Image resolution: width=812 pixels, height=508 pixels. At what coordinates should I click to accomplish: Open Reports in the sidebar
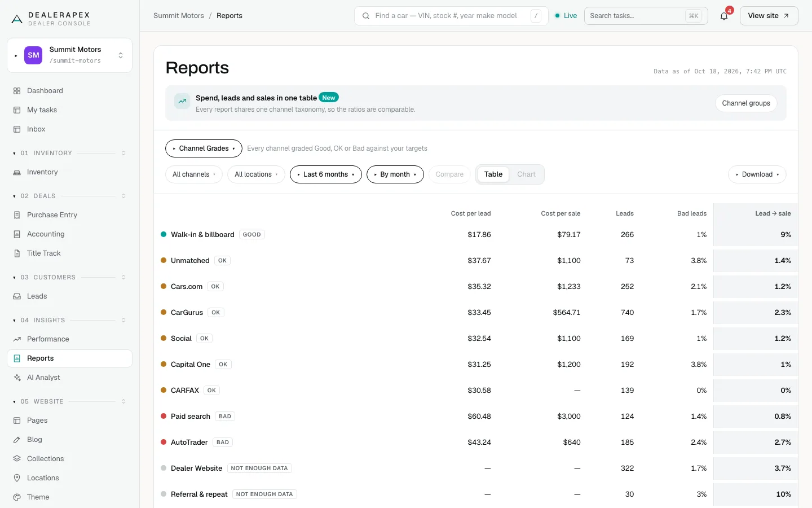(x=69, y=358)
